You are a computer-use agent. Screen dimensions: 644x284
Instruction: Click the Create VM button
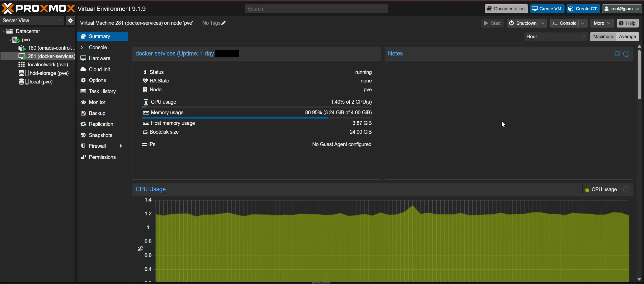coord(547,9)
